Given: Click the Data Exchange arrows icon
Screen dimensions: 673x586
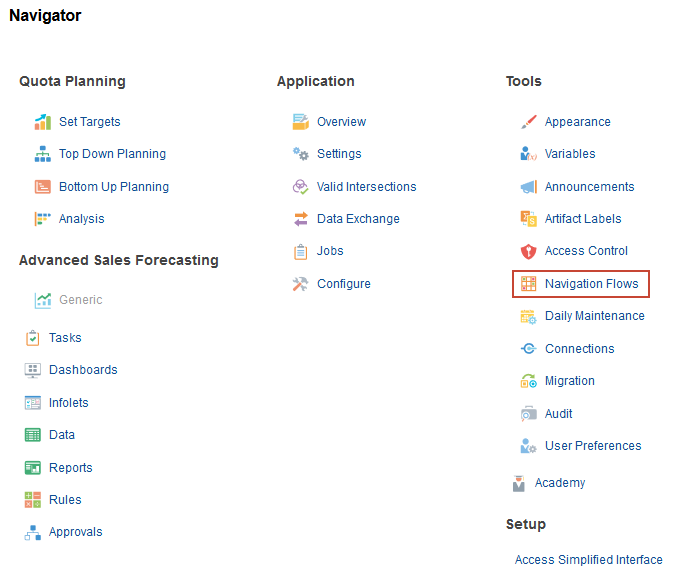Looking at the screenshot, I should [x=300, y=219].
